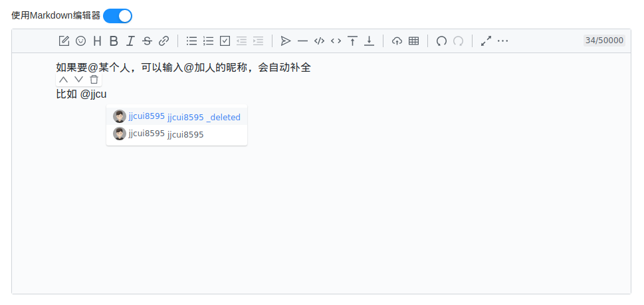Upload a file with the cloud icon
The height and width of the screenshot is (305, 644).
click(397, 41)
